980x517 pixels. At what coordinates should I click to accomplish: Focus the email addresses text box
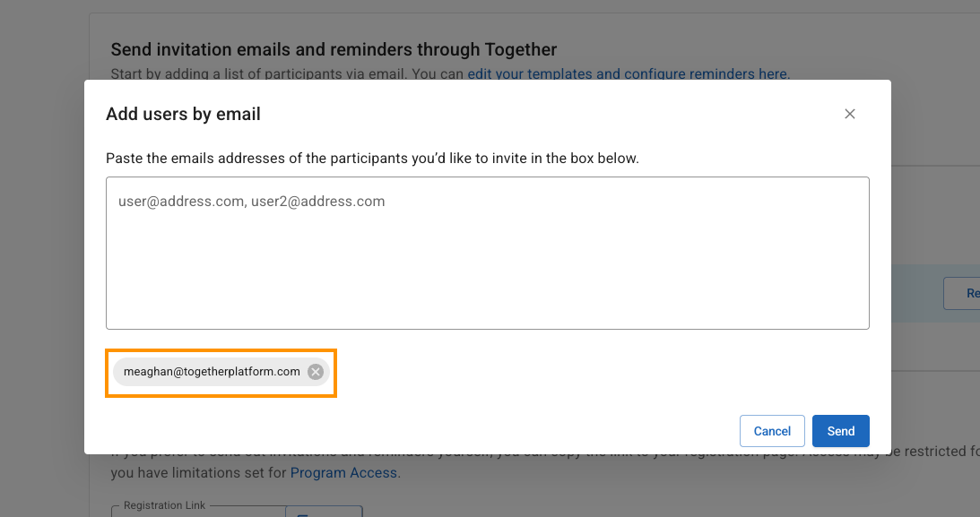tap(487, 253)
